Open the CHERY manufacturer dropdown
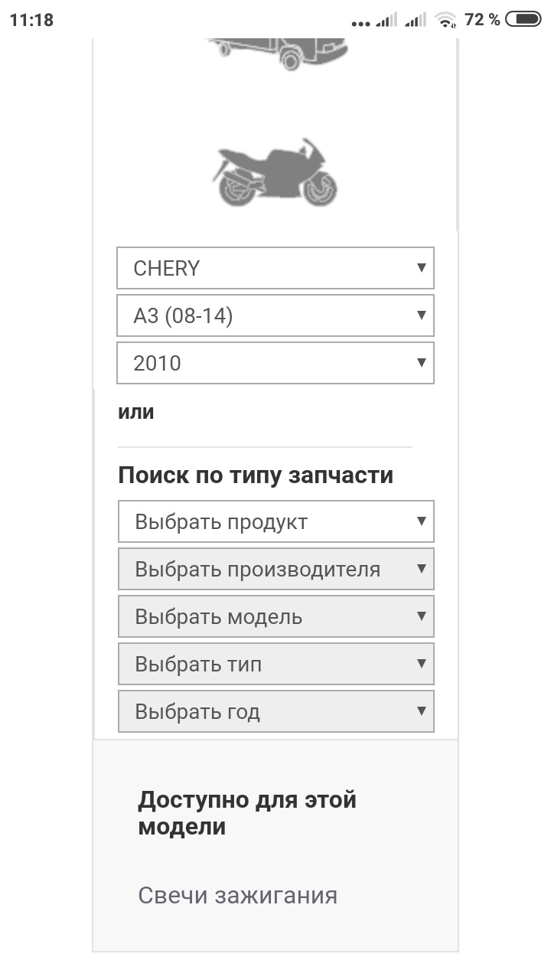 [x=275, y=268]
